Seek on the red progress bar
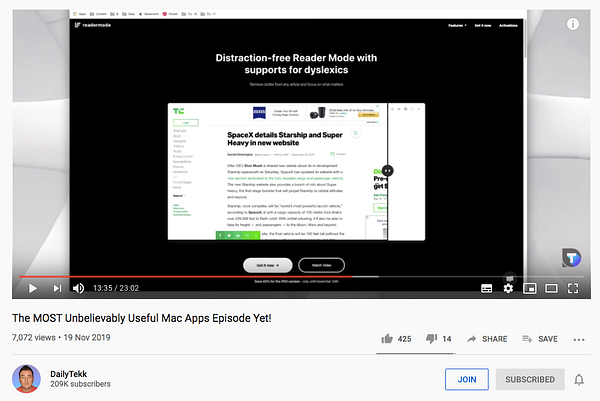 click(186, 276)
